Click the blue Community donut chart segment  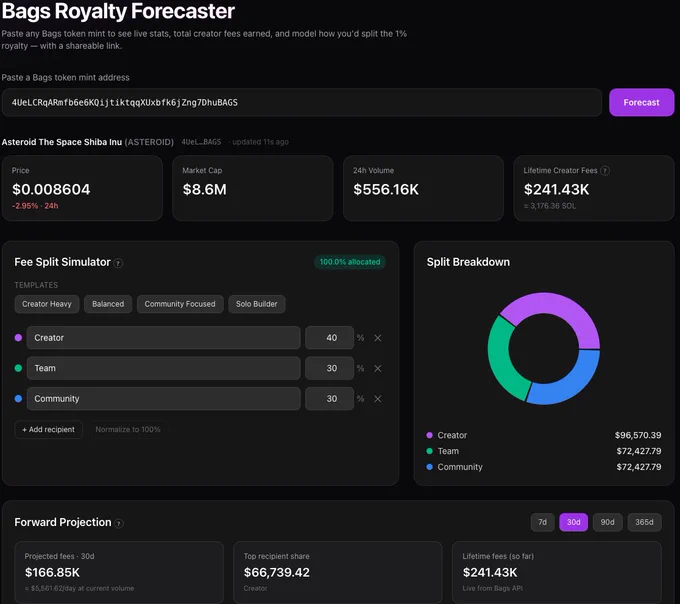coord(570,386)
